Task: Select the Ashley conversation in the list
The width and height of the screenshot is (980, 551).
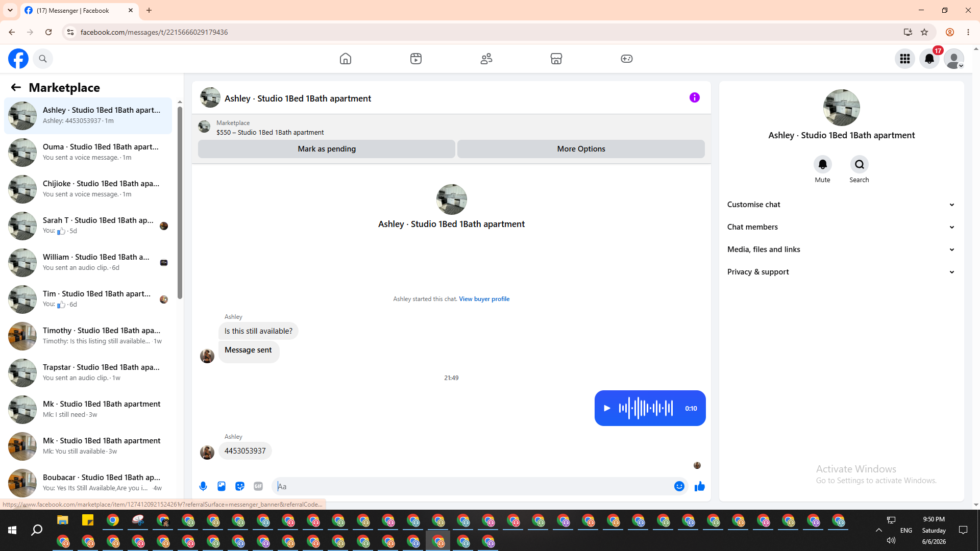Action: tap(88, 115)
